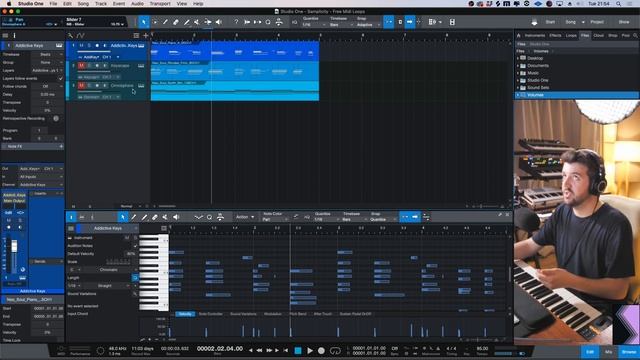Toggle Audition Notes checkbox in editor
The height and width of the screenshot is (360, 640).
135,246
